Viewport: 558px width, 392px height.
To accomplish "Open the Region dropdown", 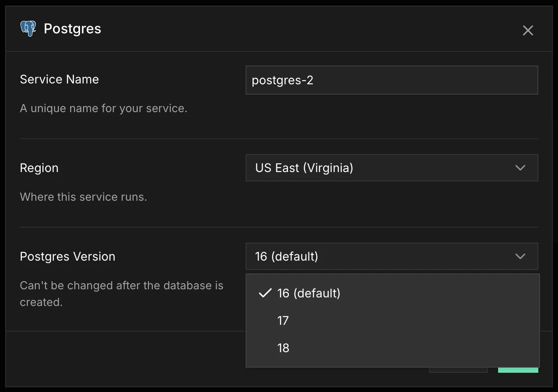I will click(x=392, y=168).
